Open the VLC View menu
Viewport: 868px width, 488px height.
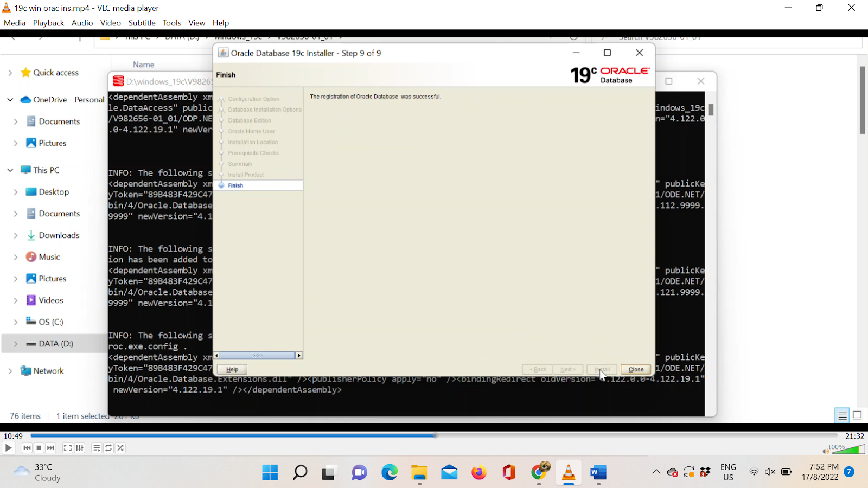coord(197,23)
